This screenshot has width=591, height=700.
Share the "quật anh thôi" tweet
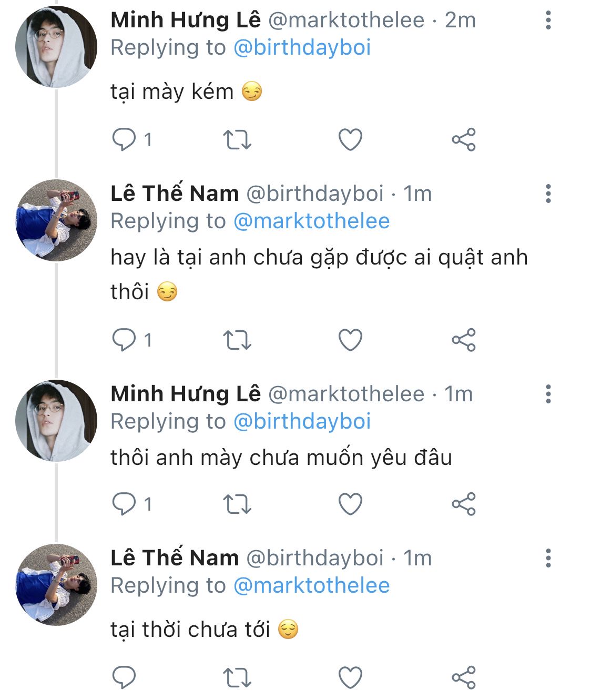point(464,340)
